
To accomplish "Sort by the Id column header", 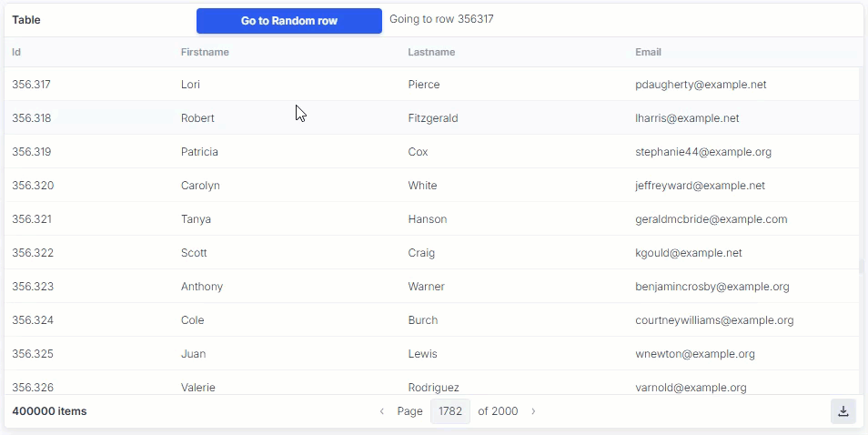I will [16, 52].
